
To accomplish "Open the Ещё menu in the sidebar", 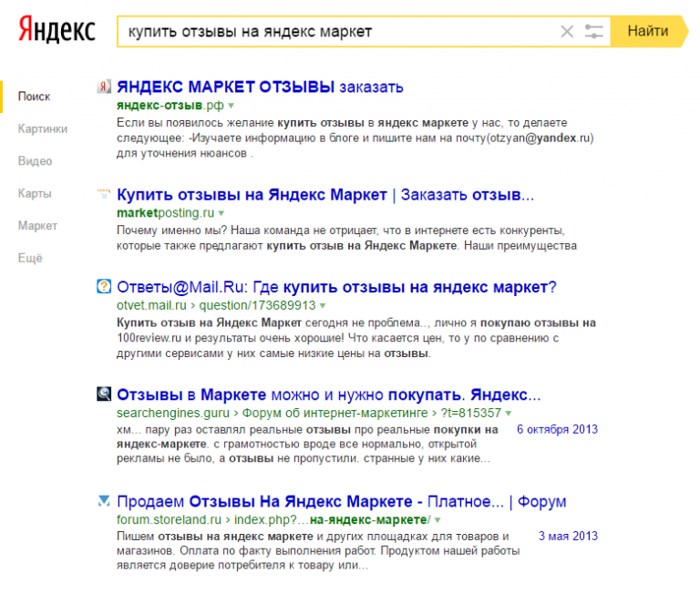I will click(30, 258).
